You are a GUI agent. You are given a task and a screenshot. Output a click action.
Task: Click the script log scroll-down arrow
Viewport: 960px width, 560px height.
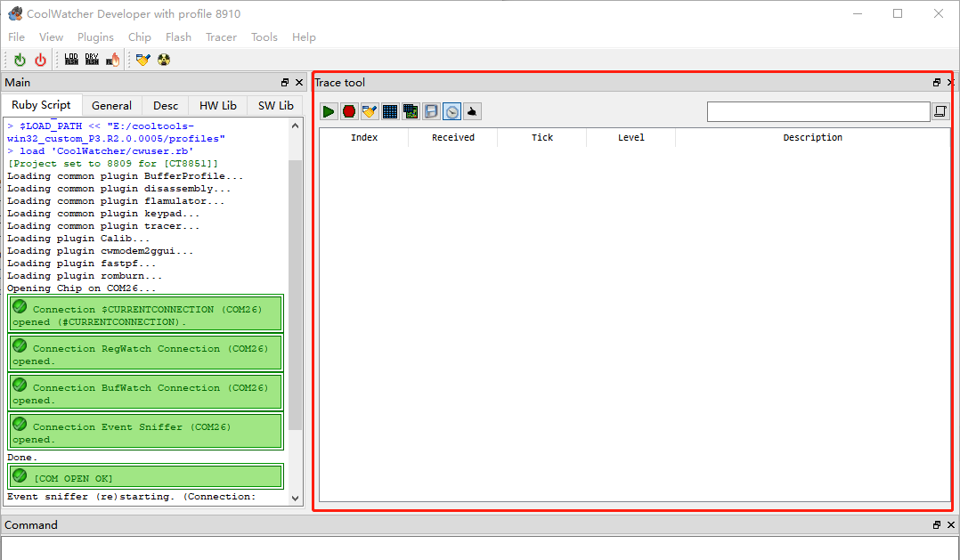click(x=295, y=499)
